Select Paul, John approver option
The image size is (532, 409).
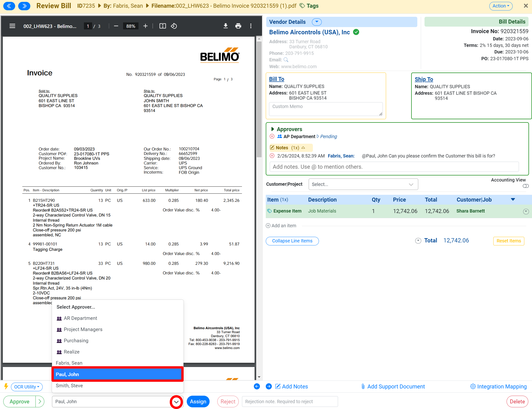pyautogui.click(x=117, y=374)
